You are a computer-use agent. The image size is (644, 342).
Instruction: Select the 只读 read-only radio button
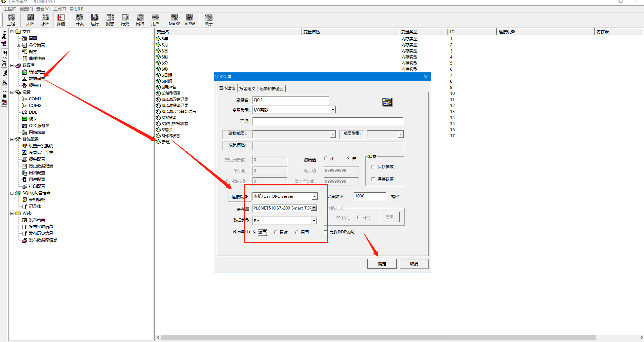coord(276,232)
